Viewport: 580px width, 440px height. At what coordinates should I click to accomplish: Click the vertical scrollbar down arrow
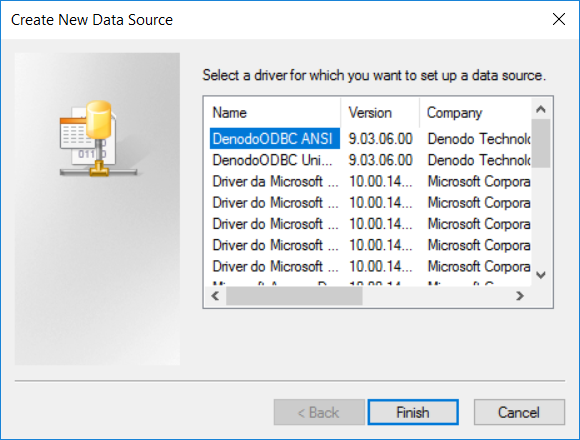click(541, 275)
